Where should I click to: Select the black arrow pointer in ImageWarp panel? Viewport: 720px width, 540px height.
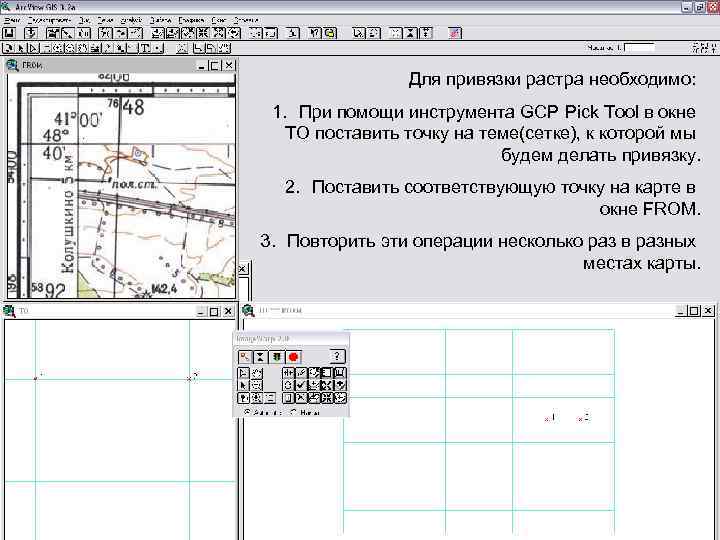click(243, 385)
